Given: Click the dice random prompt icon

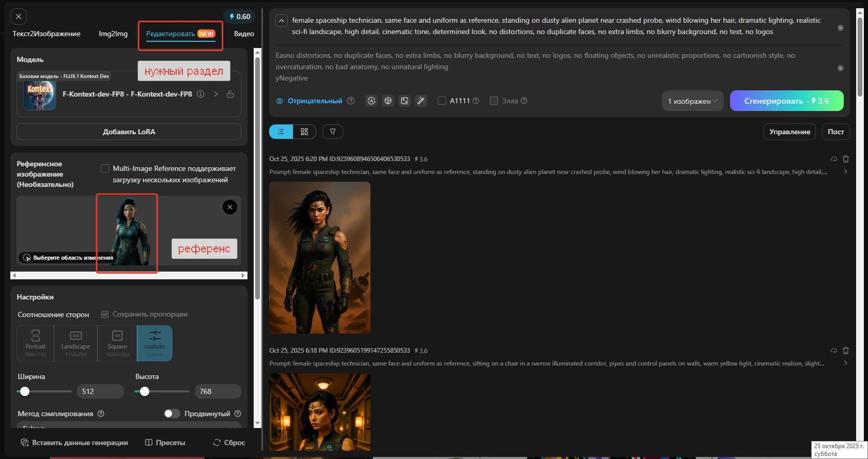Looking at the screenshot, I should coord(388,101).
